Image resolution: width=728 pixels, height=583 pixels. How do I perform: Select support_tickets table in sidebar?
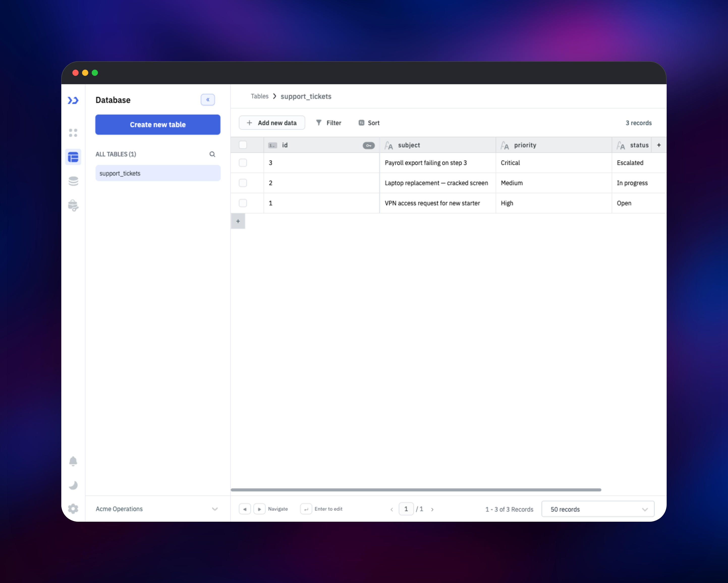click(158, 173)
